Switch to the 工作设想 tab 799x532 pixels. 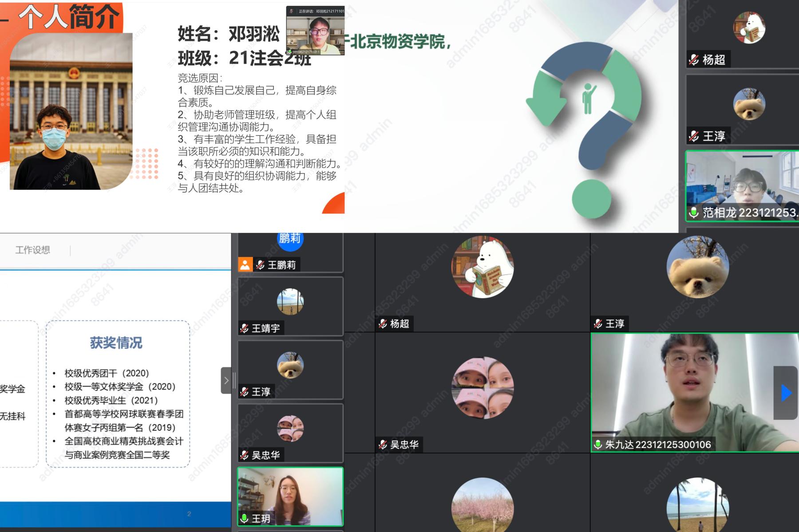(x=33, y=250)
